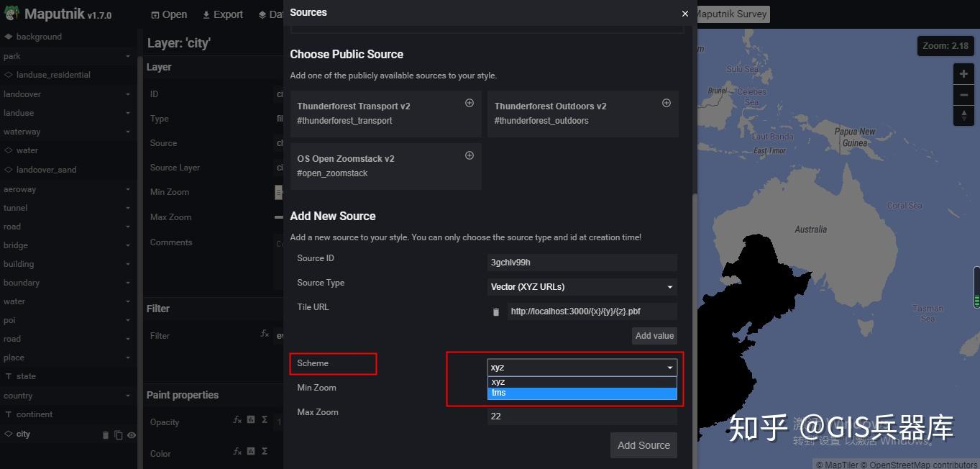Image resolution: width=980 pixels, height=469 pixels.
Task: Add OS Open Zoomstack v2 source via plus icon
Action: click(x=470, y=155)
